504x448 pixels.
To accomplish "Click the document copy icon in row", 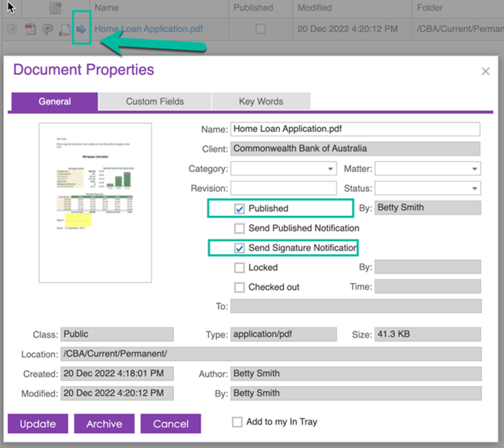I will [x=65, y=30].
